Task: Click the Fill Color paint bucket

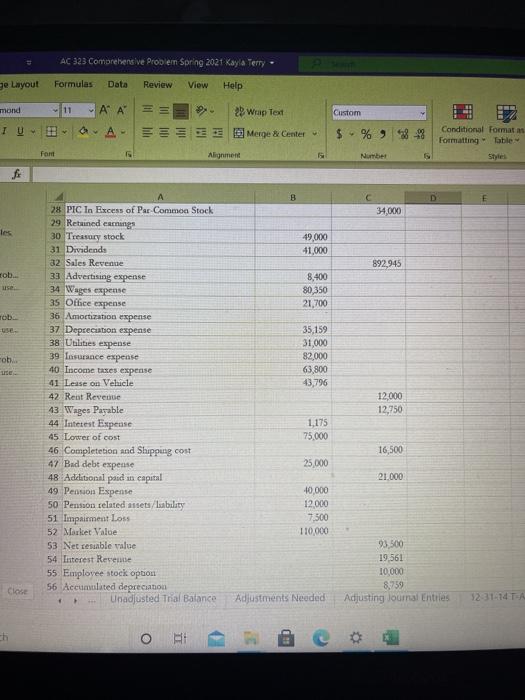Action: coord(83,132)
